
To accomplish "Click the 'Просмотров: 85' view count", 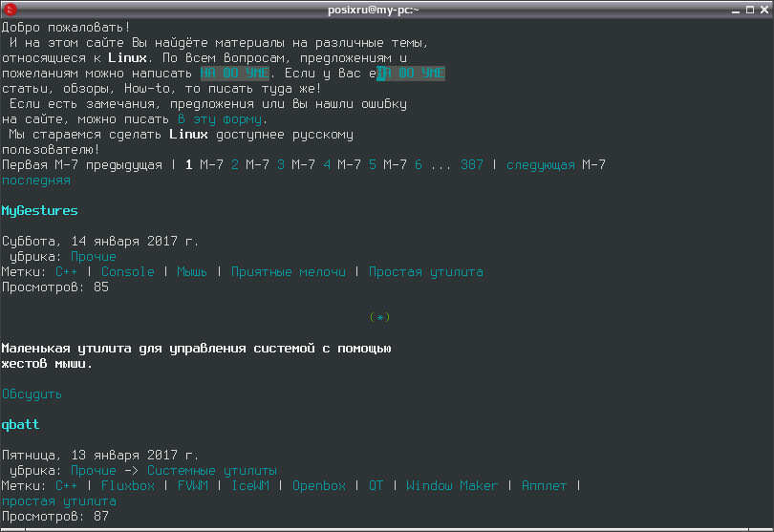I will (54, 287).
